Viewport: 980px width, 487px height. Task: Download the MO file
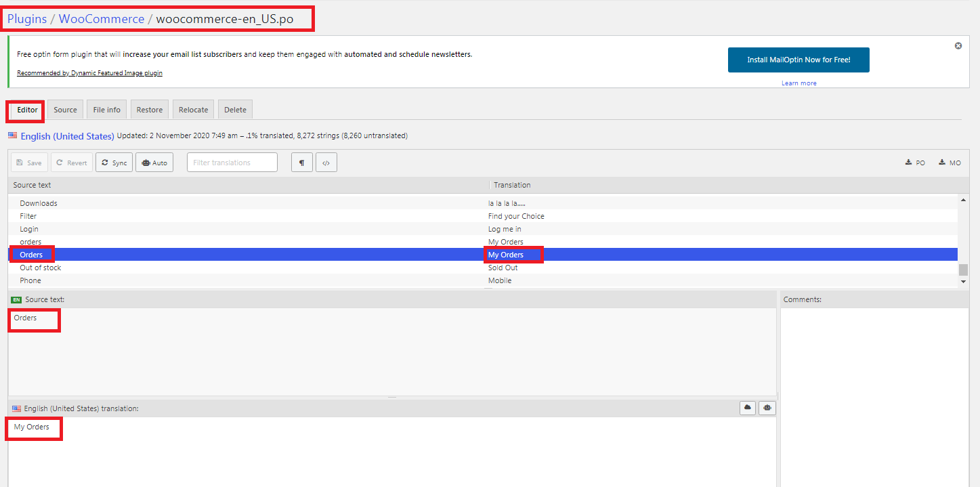click(950, 163)
